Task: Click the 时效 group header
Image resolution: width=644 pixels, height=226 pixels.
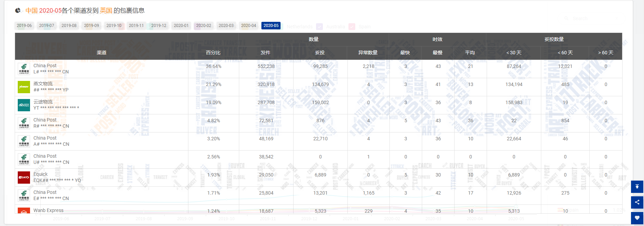Action: click(438, 39)
